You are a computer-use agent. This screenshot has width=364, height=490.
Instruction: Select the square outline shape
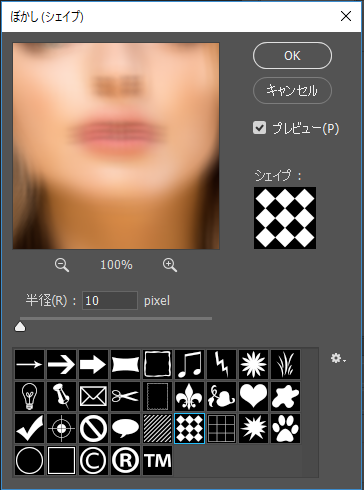(x=61, y=460)
